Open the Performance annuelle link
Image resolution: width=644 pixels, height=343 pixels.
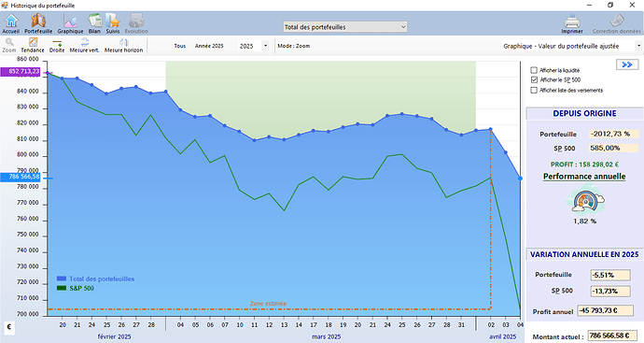pos(584,177)
